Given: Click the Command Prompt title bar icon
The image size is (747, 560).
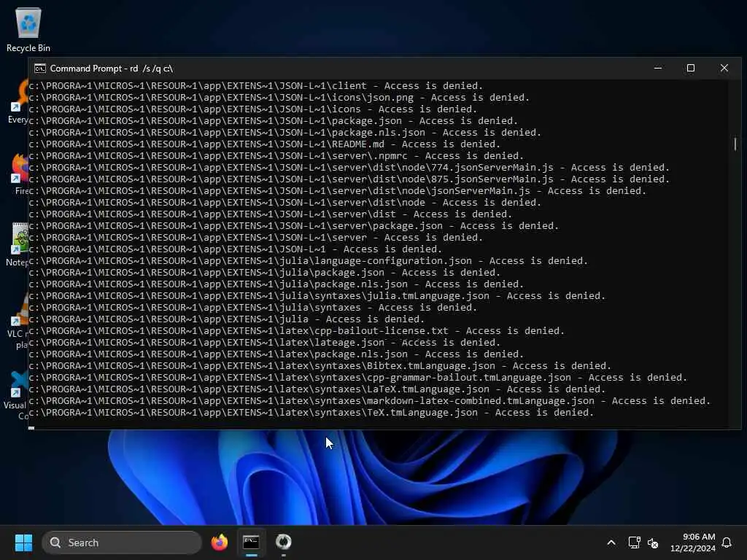Looking at the screenshot, I should click(x=40, y=69).
